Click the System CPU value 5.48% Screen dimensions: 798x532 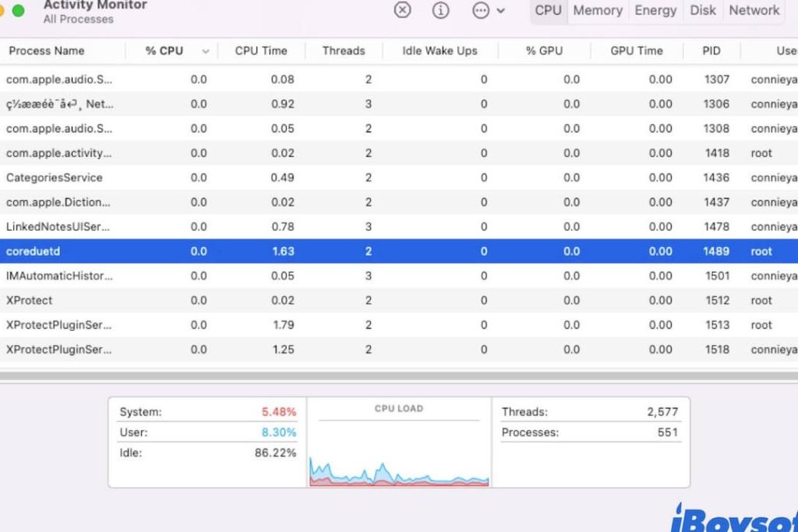(278, 411)
